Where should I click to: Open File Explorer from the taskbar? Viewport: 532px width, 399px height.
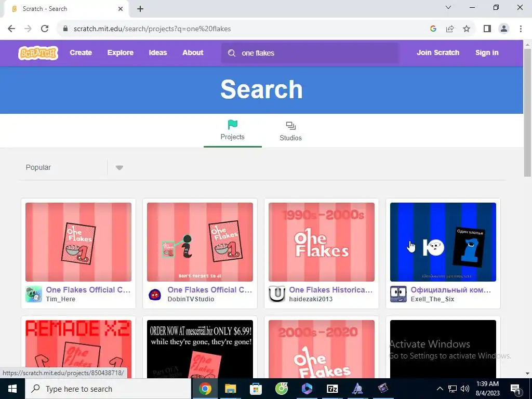tap(230, 389)
